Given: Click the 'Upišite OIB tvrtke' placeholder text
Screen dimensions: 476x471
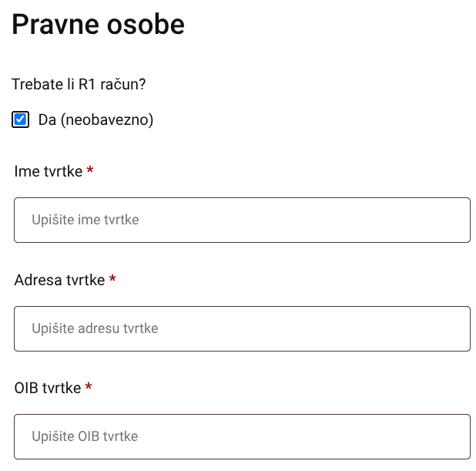Looking at the screenshot, I should [x=85, y=436].
